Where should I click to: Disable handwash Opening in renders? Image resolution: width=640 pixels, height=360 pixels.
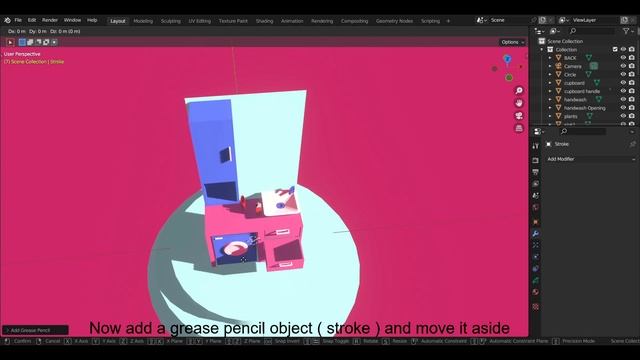click(x=632, y=108)
